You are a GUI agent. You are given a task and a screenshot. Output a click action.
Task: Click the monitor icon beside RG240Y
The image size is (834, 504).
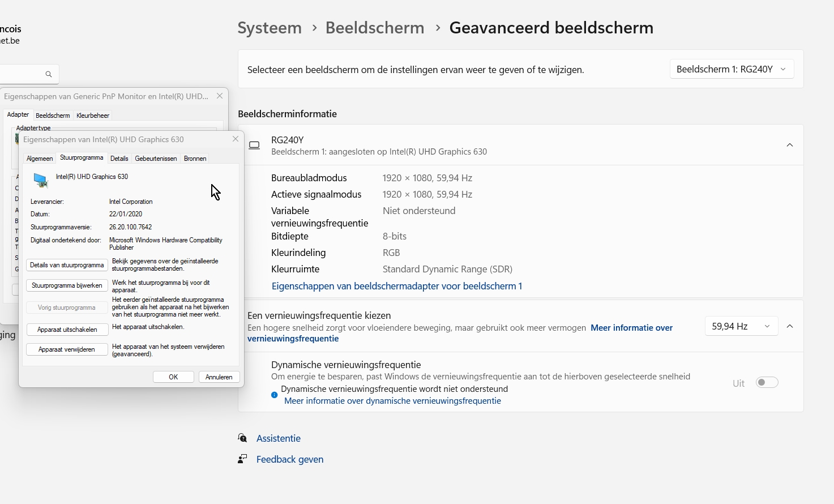coord(254,145)
